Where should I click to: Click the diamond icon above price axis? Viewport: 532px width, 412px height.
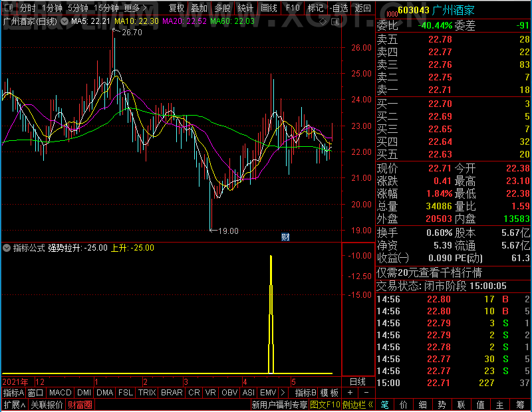tap(323, 22)
